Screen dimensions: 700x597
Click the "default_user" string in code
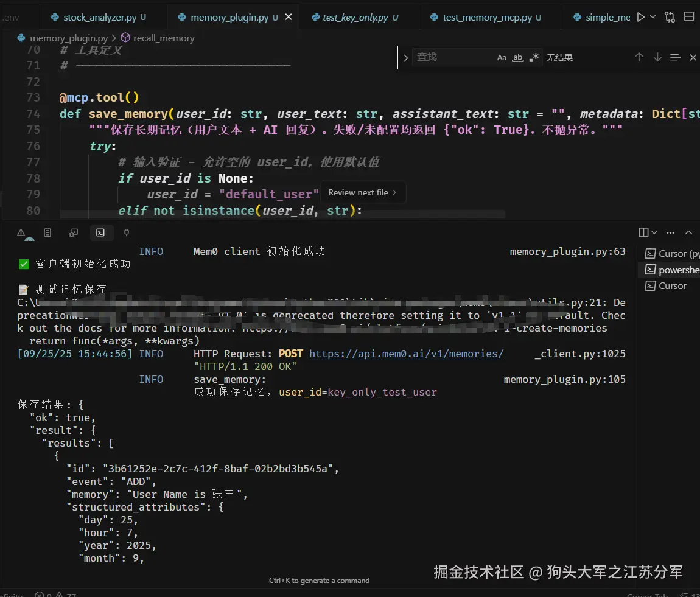[269, 195]
